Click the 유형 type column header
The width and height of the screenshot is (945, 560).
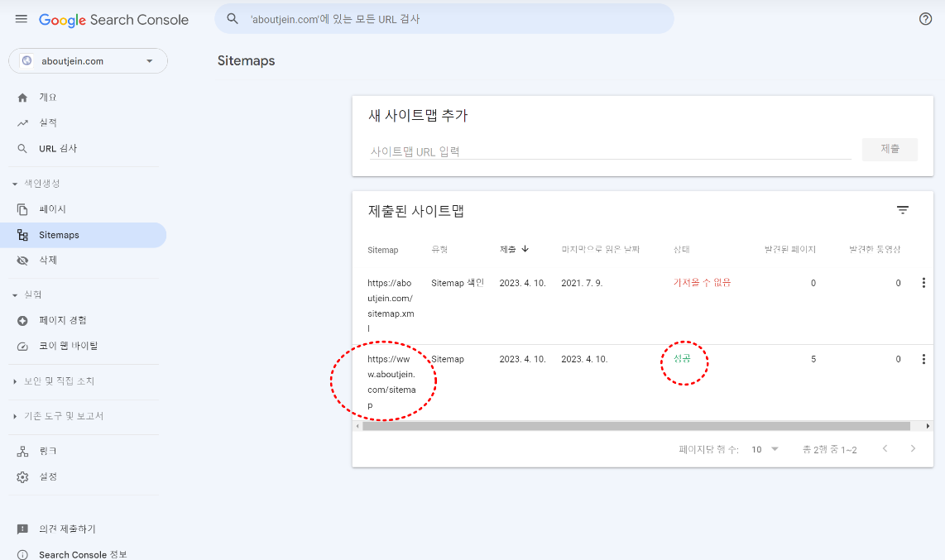(x=439, y=249)
